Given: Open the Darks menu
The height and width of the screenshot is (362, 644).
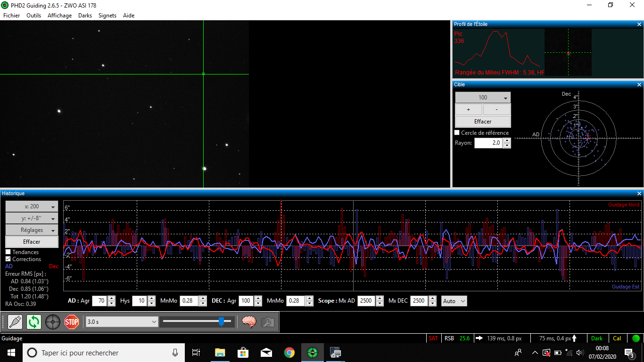Looking at the screenshot, I should 85,16.
